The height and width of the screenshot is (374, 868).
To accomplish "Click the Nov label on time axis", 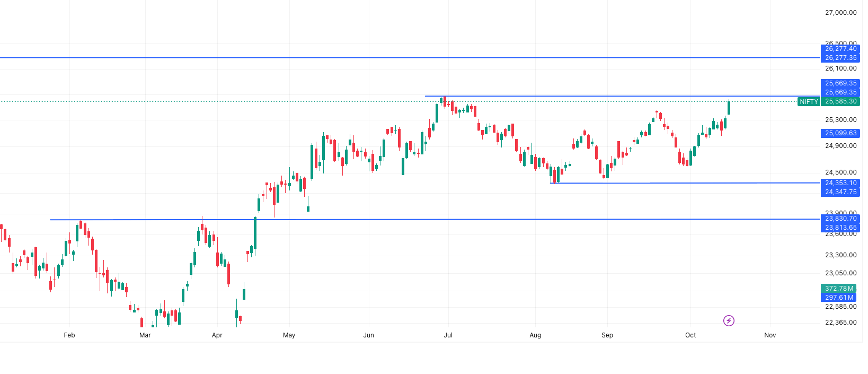I will [x=770, y=335].
